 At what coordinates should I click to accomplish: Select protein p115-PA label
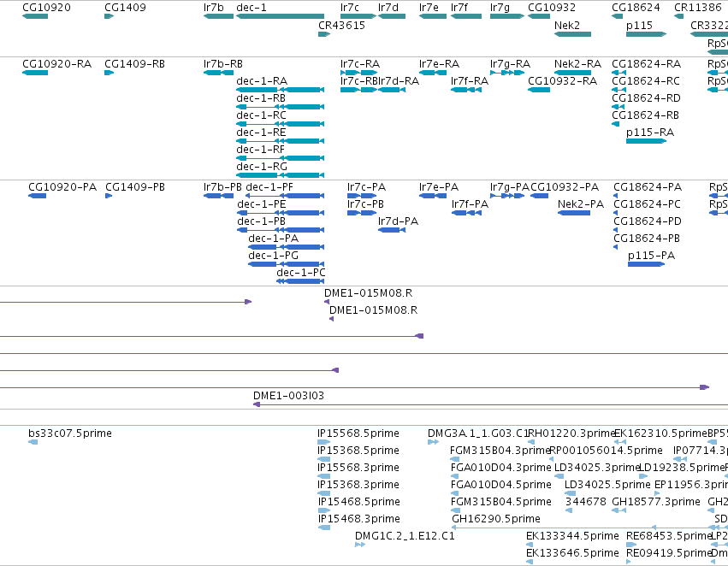pos(651,255)
